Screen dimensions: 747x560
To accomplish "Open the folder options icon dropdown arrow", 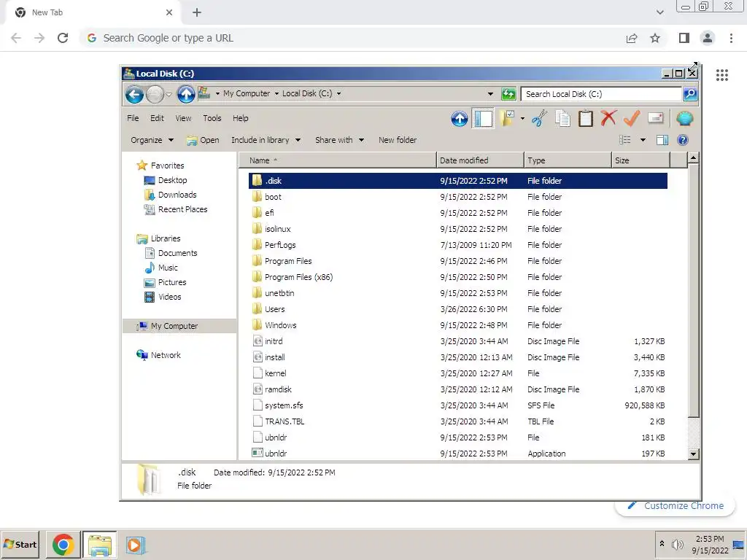I will click(x=522, y=119).
